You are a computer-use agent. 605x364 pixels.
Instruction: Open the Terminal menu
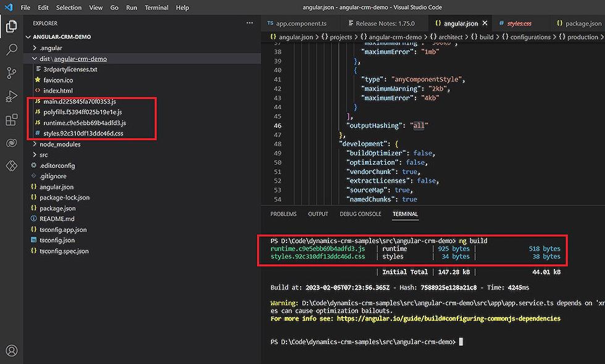click(156, 7)
